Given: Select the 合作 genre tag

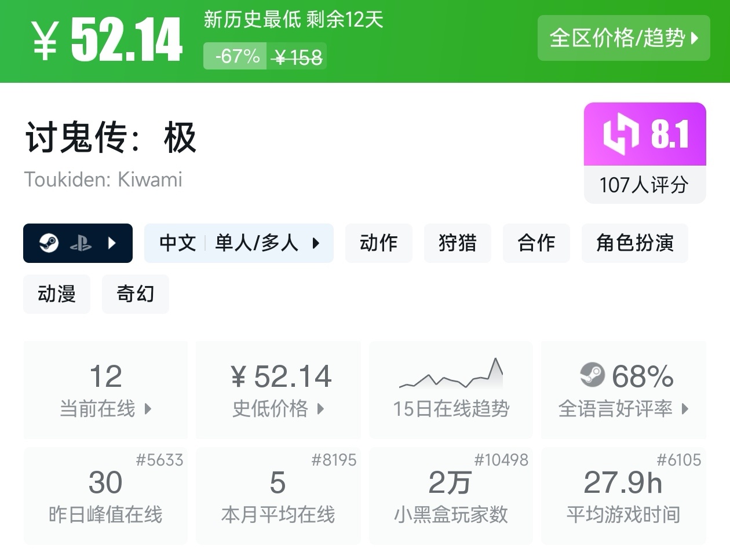Looking at the screenshot, I should pos(536,243).
